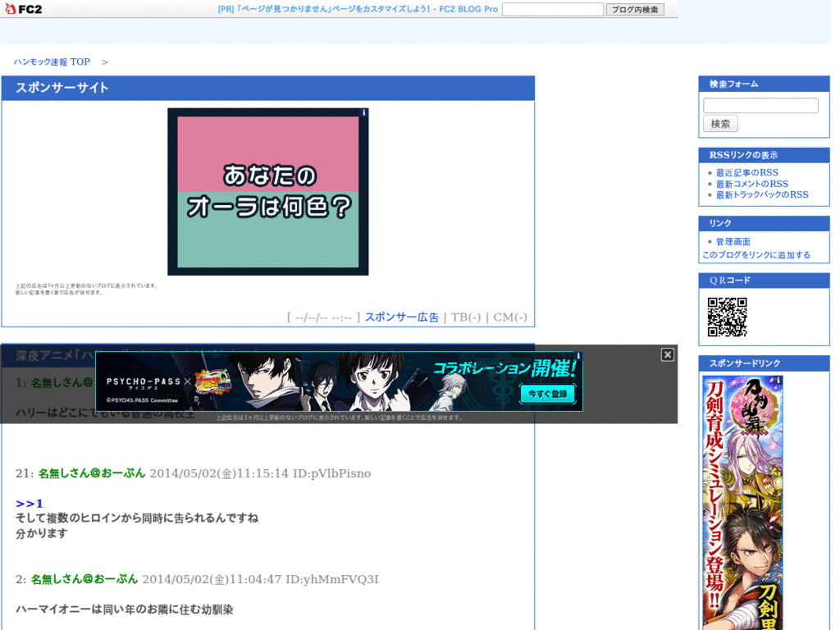Click text ハーマイオニーは同い年のお隣に住む幼馴染
Screen dimensions: 840x630
(x=125, y=609)
